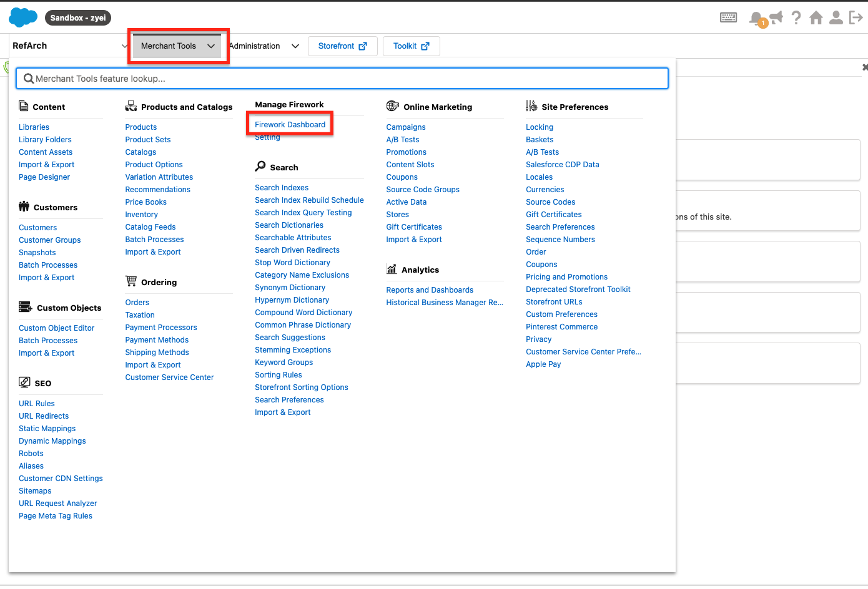Open the Page Designer link

[44, 177]
